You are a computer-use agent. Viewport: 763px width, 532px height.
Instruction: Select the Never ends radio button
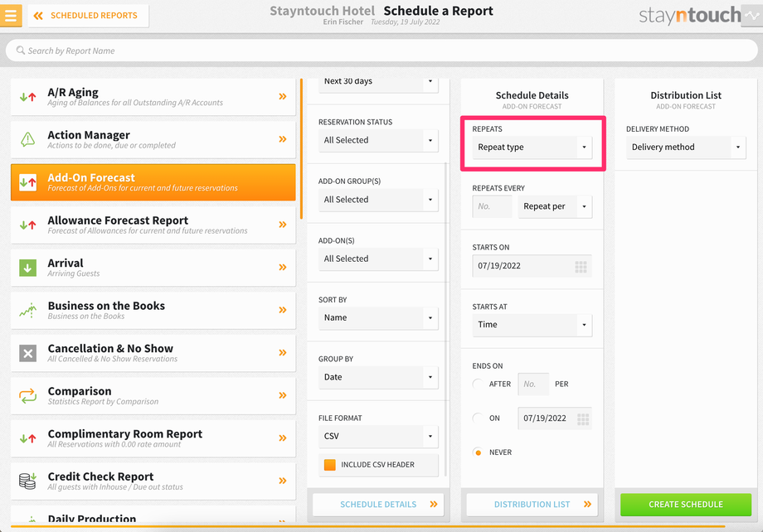(x=478, y=452)
